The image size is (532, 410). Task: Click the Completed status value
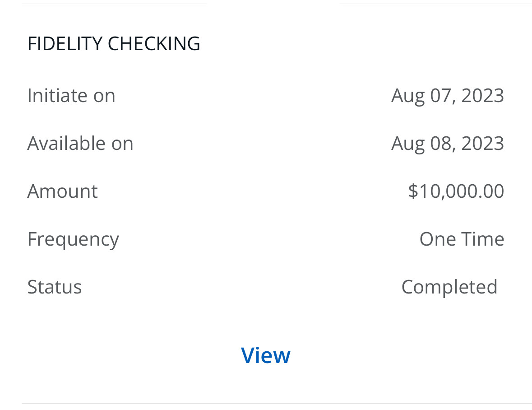click(x=449, y=286)
